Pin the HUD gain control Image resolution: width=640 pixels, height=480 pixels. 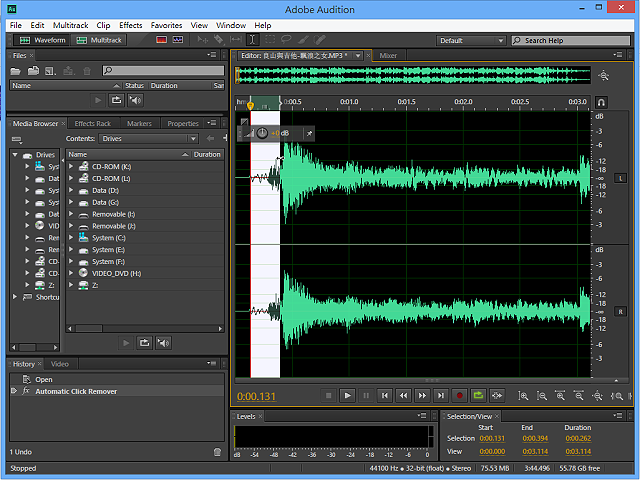[309, 133]
